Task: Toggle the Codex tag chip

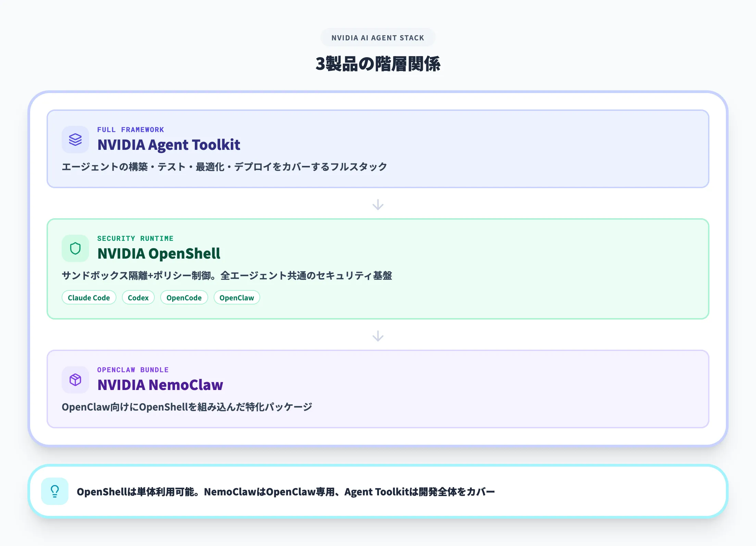Action: 138,297
